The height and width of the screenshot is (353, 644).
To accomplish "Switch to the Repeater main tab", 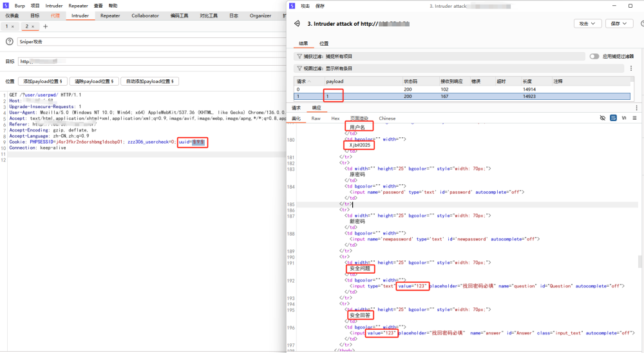I will pyautogui.click(x=109, y=15).
